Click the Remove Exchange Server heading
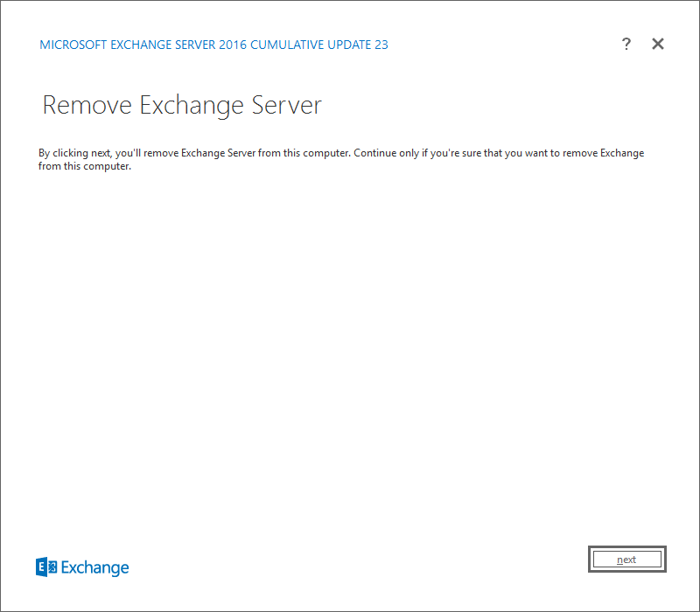Screen dimensions: 700x612 [181, 105]
